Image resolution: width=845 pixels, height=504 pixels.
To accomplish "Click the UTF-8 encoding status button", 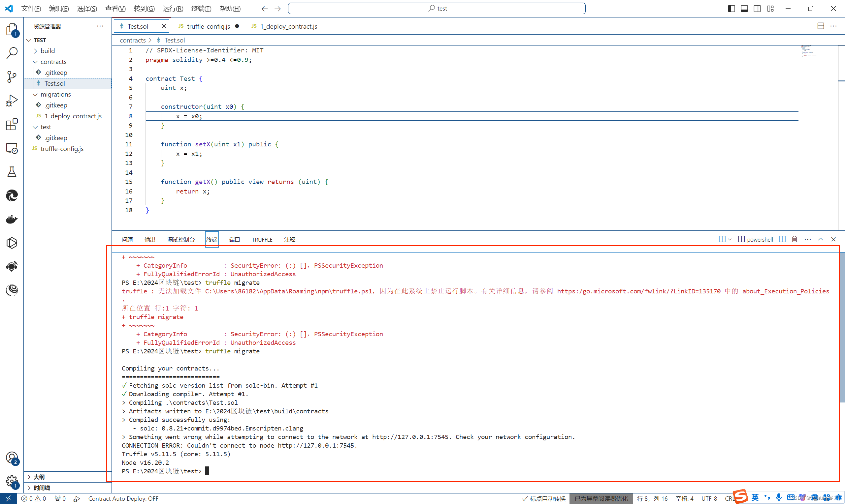I will (709, 498).
